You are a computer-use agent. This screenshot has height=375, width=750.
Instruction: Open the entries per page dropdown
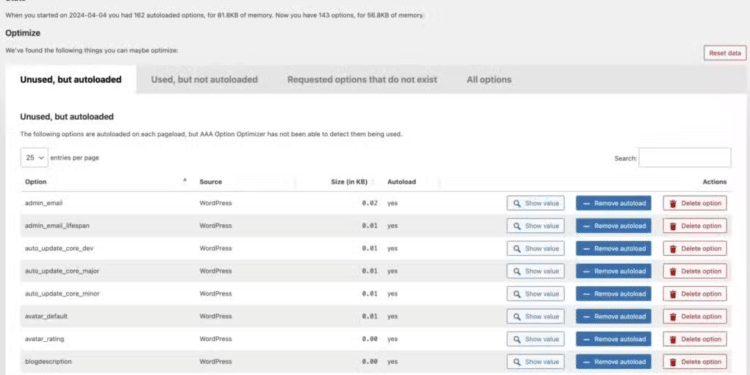tap(34, 157)
